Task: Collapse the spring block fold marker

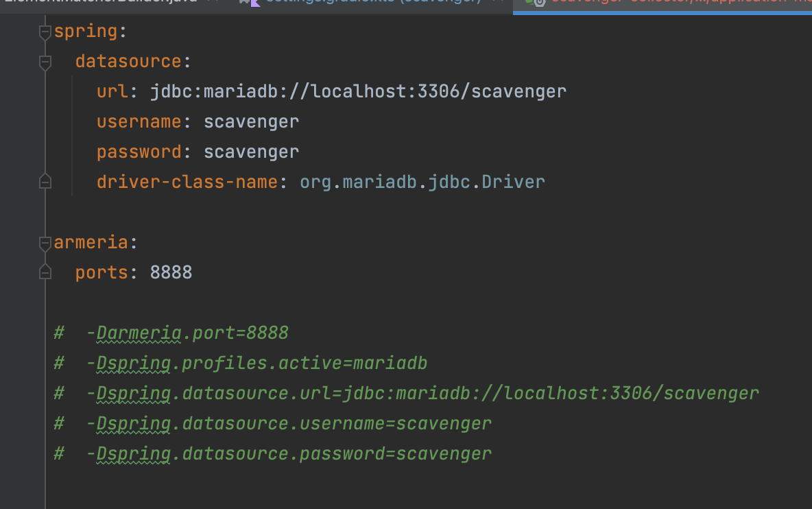Action: tap(45, 32)
